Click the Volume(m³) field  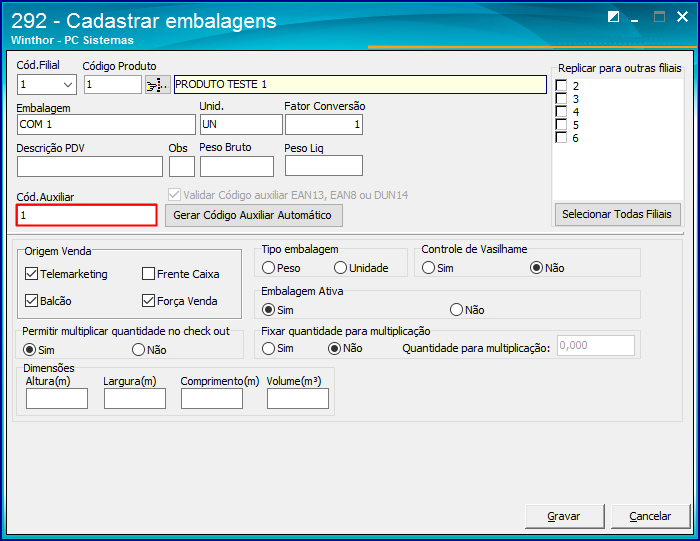(x=298, y=398)
